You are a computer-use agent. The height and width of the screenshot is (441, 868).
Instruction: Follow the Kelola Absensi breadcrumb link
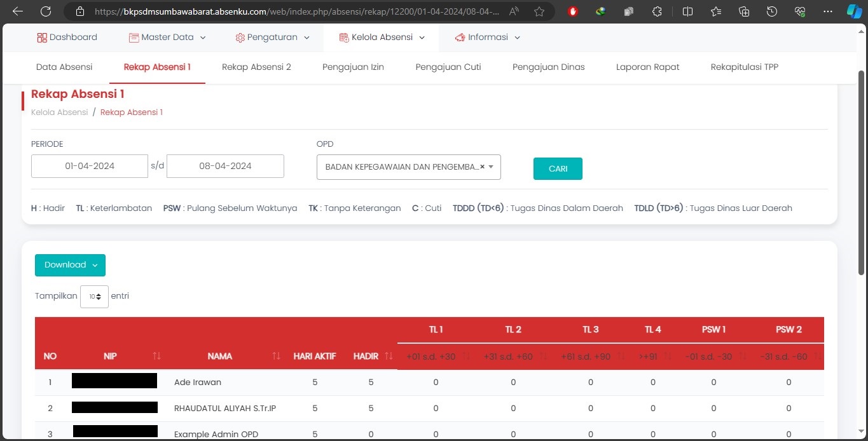pos(59,112)
